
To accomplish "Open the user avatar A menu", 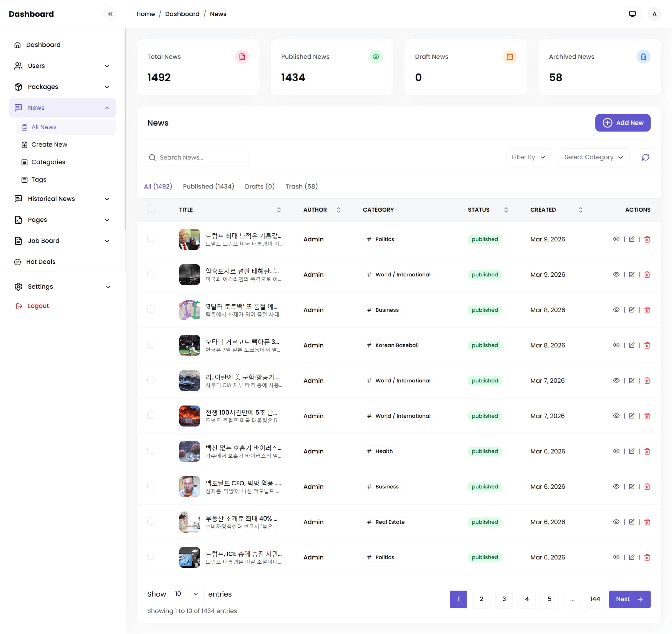I will 654,14.
